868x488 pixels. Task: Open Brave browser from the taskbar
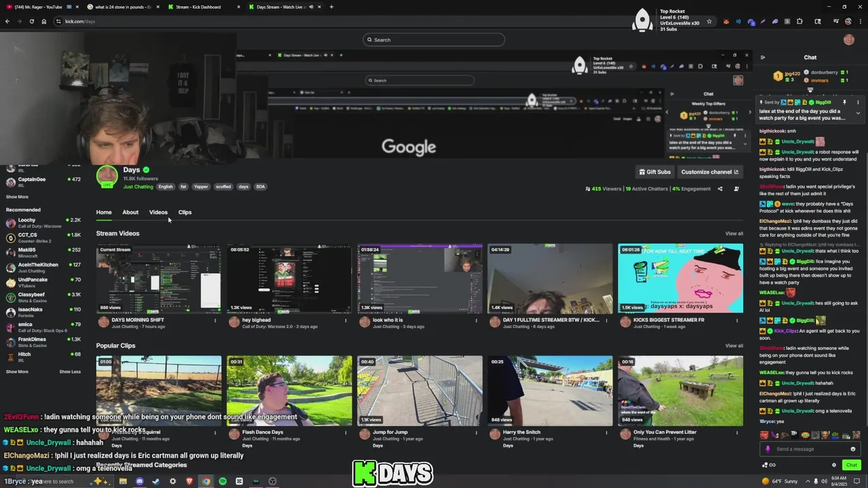[x=189, y=481]
